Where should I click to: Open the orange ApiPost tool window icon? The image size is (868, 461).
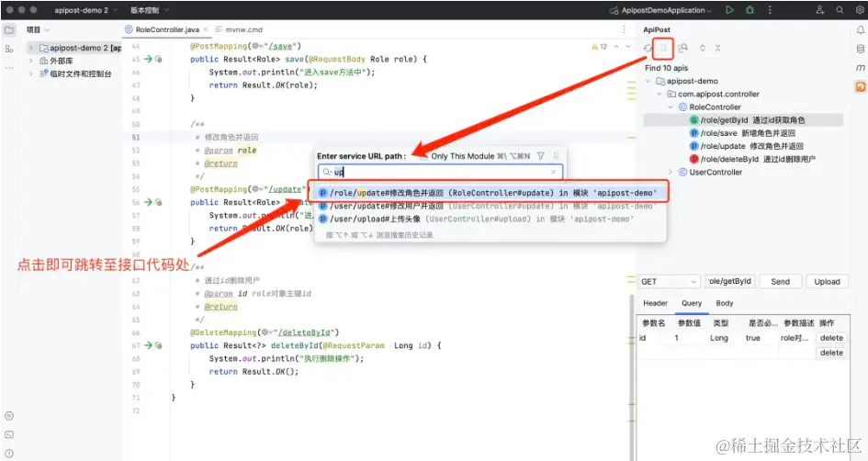pyautogui.click(x=861, y=86)
